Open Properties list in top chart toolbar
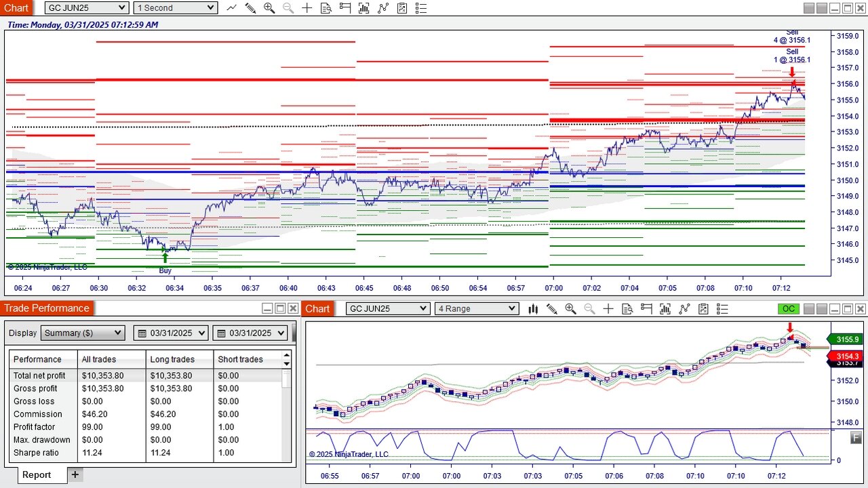Image resolution: width=868 pixels, height=488 pixels. [421, 8]
